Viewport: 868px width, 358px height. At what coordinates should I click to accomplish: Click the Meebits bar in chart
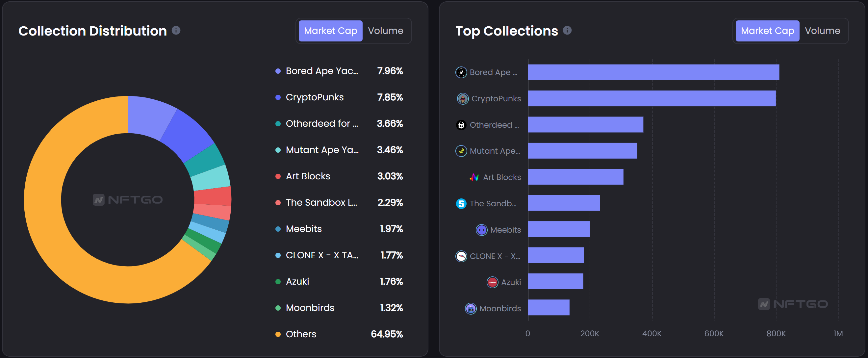[x=559, y=229]
